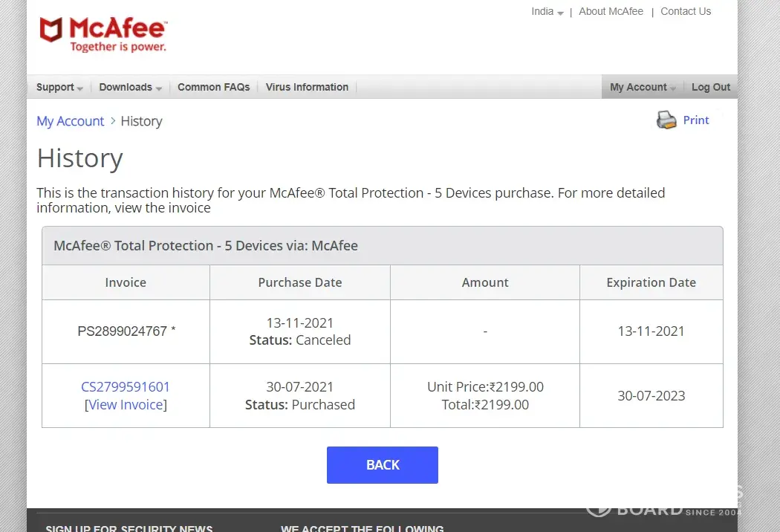Click the View Invoice link
Image resolution: width=780 pixels, height=532 pixels.
[126, 405]
